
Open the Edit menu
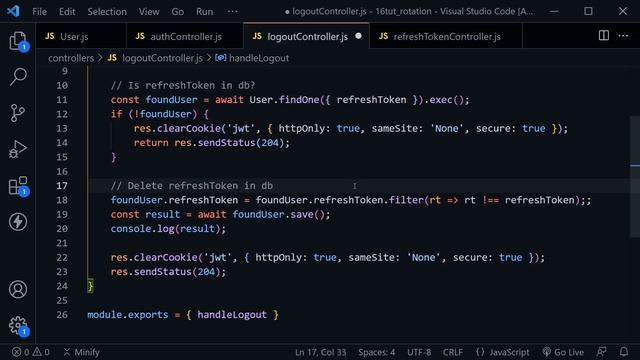click(x=67, y=11)
